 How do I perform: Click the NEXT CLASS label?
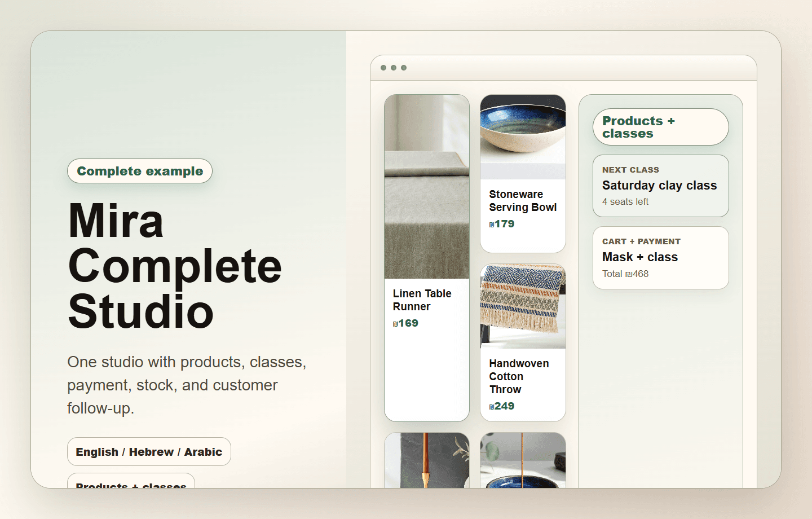(630, 170)
